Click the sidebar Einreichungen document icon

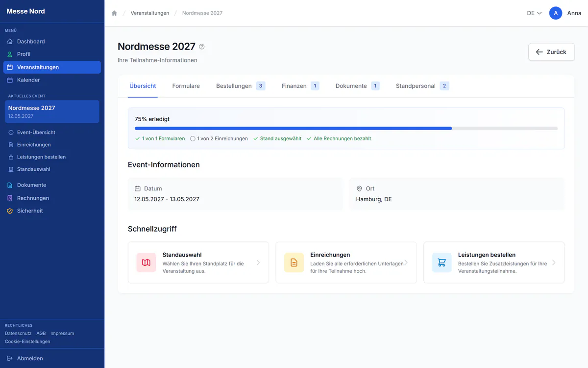pyautogui.click(x=11, y=145)
